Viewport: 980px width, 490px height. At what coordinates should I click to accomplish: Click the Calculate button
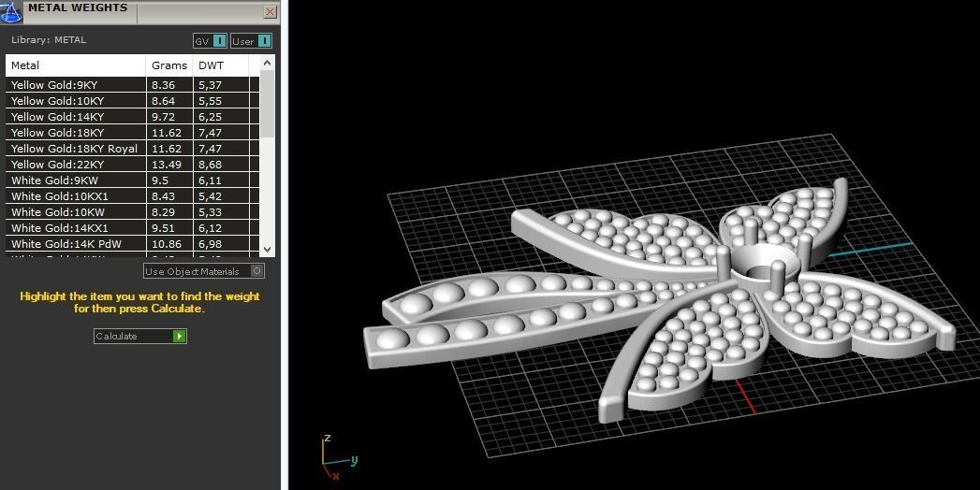click(x=140, y=336)
